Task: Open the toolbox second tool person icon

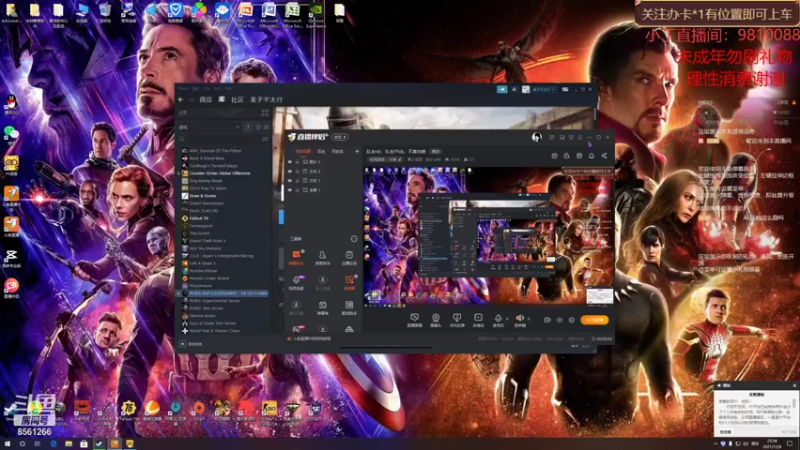Action: tap(322, 257)
